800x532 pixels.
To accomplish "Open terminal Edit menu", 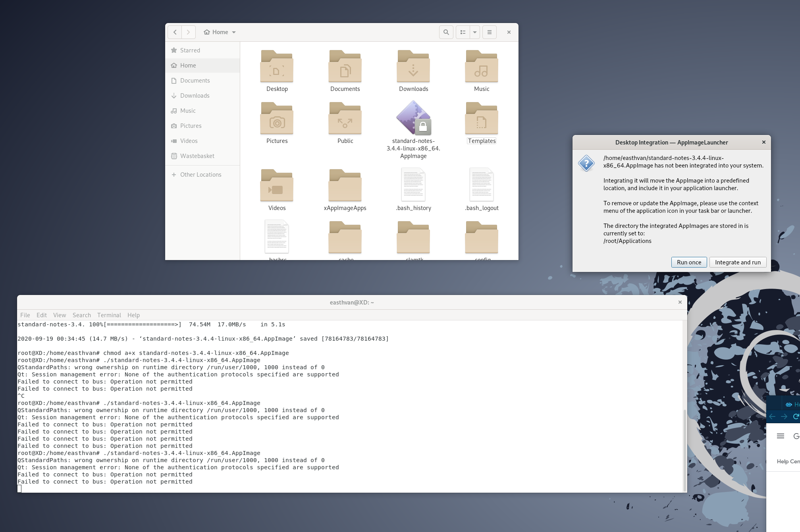I will 42,315.
